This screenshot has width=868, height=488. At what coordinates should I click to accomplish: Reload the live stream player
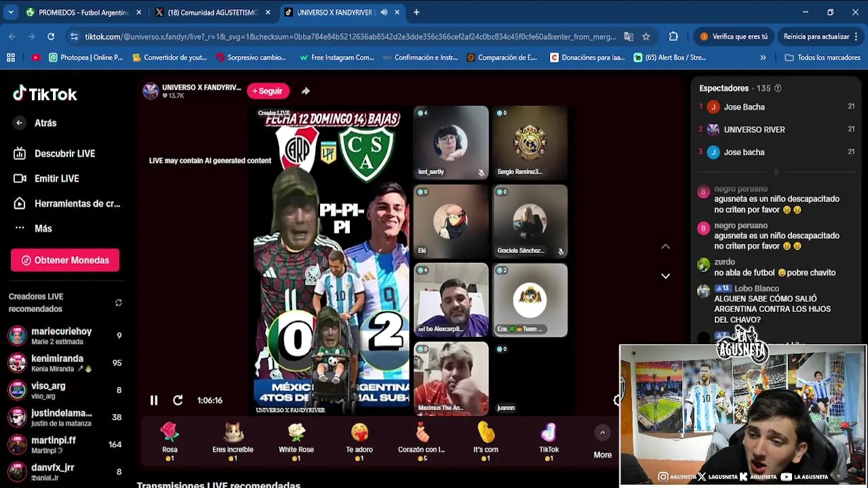coord(178,401)
